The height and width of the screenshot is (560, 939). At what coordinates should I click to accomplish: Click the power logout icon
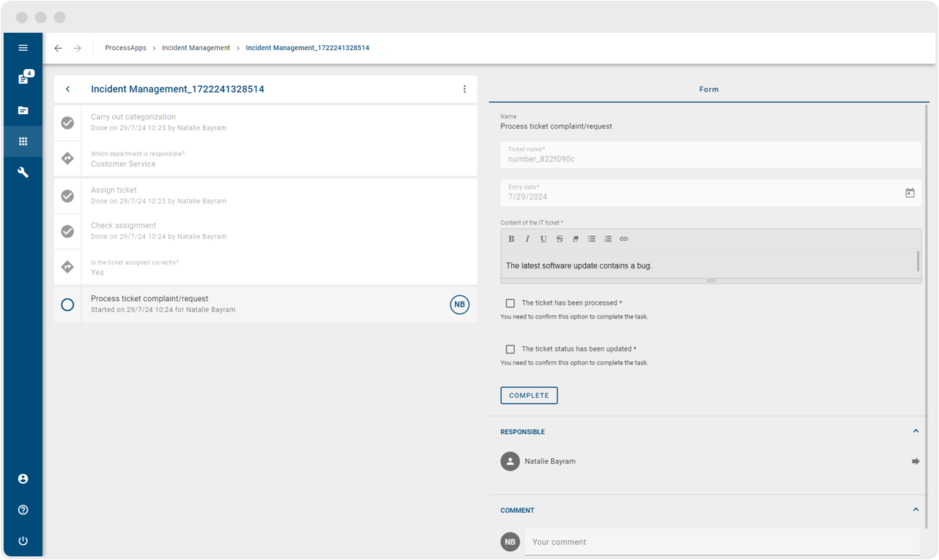pos(23,541)
